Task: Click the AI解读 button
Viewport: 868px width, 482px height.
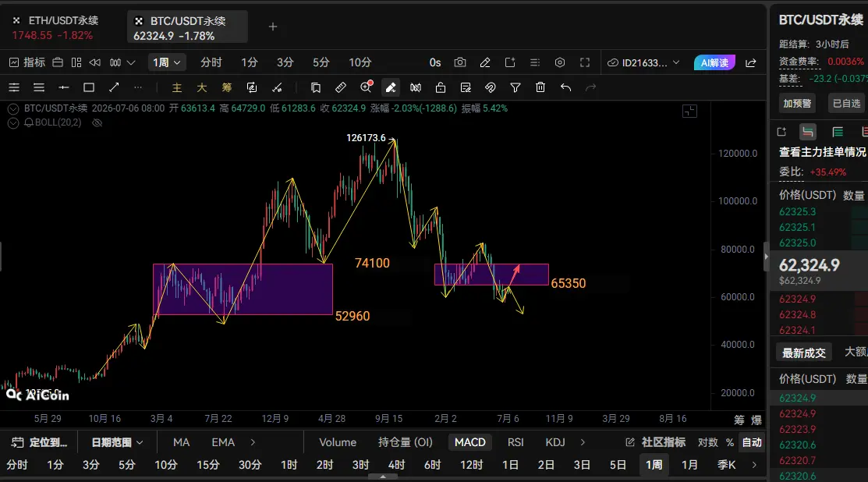Action: coord(714,62)
